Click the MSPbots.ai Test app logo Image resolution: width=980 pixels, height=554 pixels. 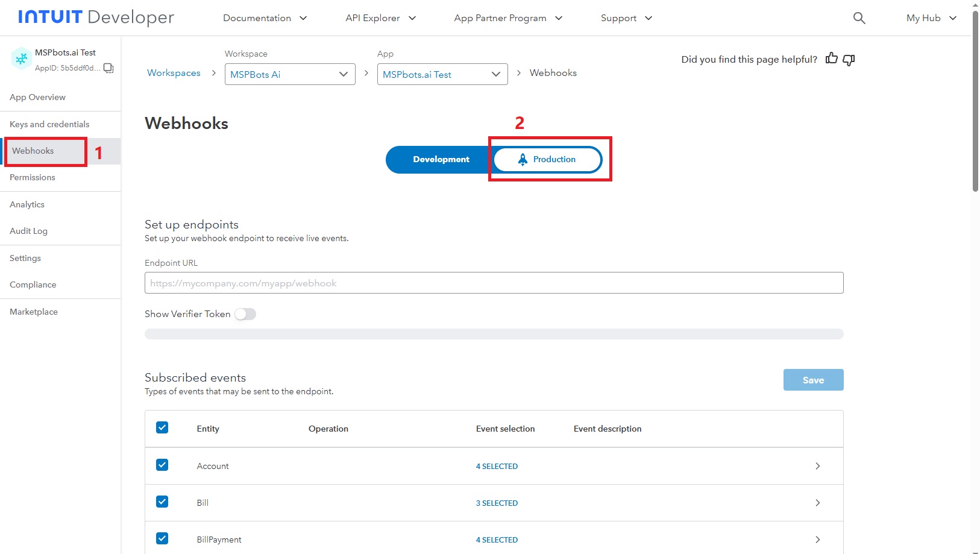[x=22, y=58]
